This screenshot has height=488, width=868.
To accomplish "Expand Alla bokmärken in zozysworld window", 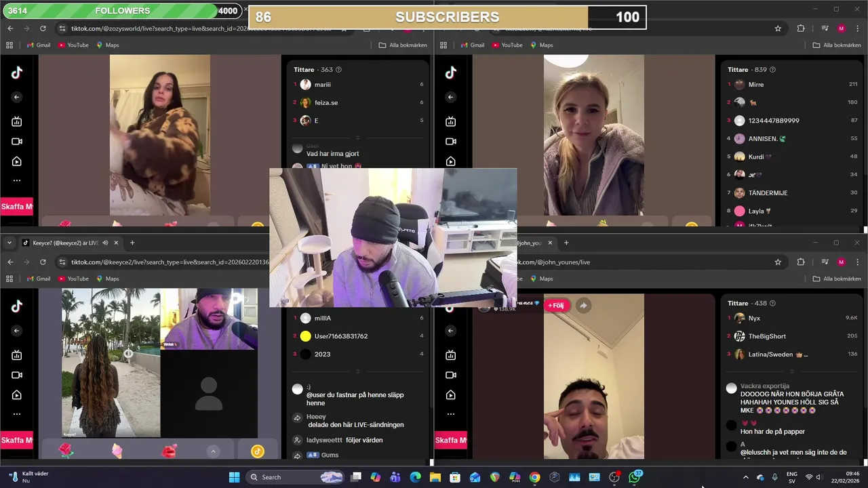I will [x=403, y=45].
